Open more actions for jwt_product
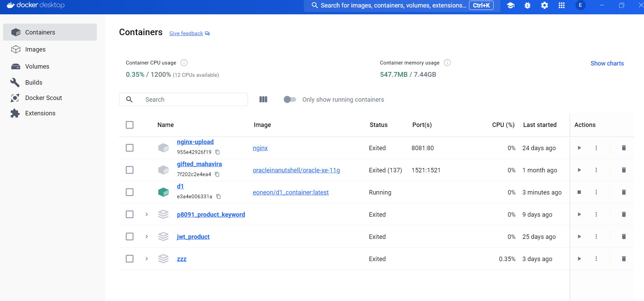The width and height of the screenshot is (644, 301). coord(596,236)
